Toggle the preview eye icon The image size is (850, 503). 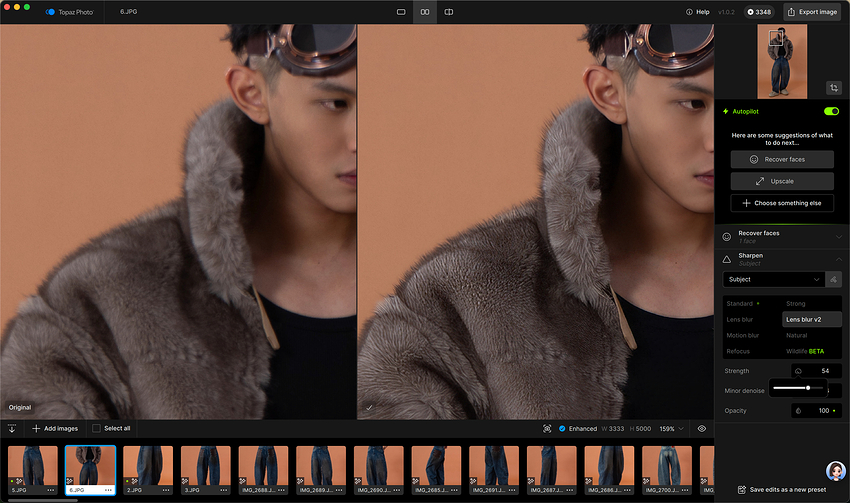702,428
